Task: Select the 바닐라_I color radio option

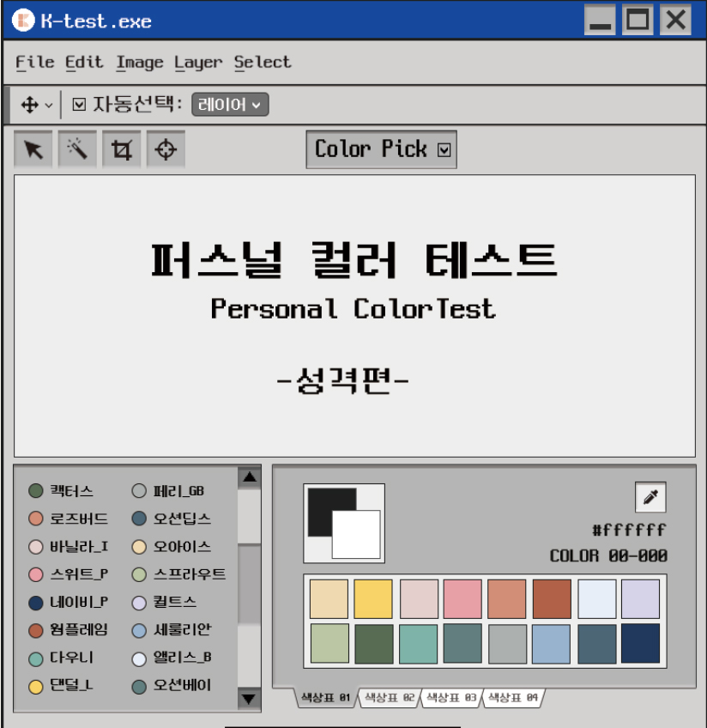Action: (x=36, y=547)
